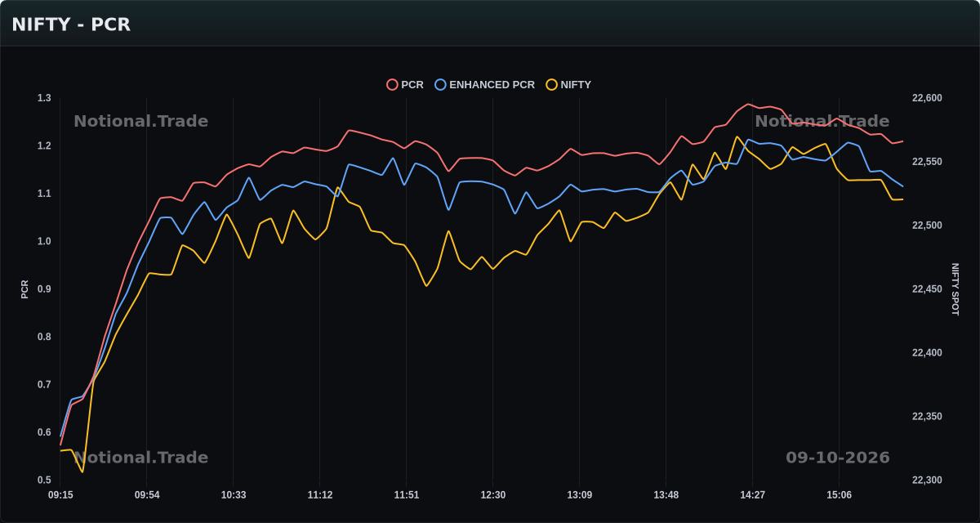Toggle the ENHANCED PCR legend entry
This screenshot has height=523, width=980.
485,85
